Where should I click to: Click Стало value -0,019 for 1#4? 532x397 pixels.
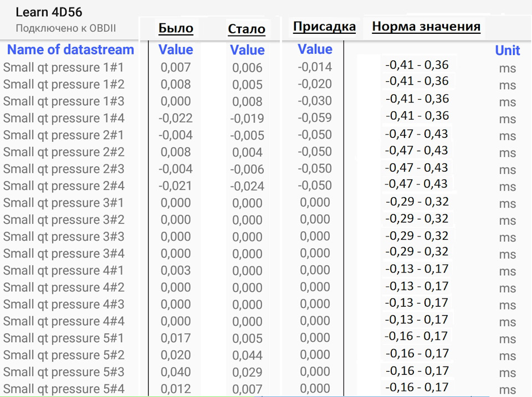point(247,118)
